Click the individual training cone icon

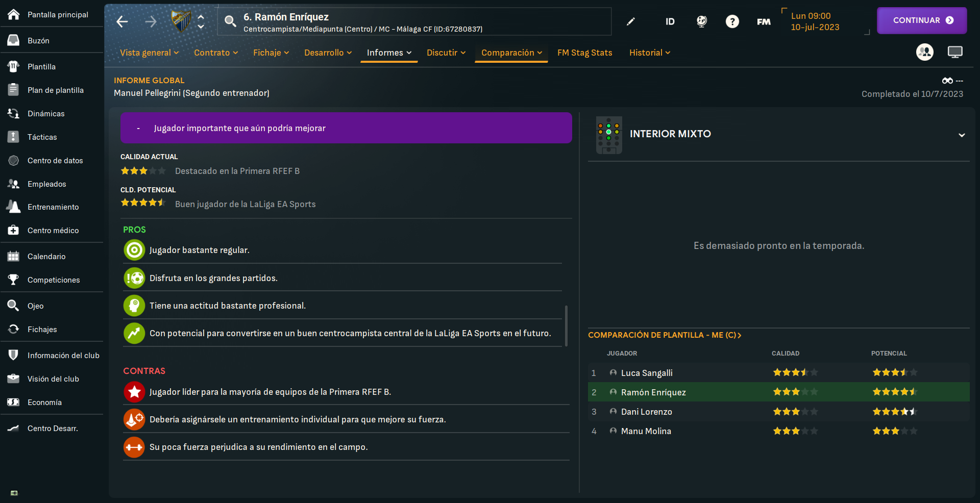pyautogui.click(x=134, y=419)
